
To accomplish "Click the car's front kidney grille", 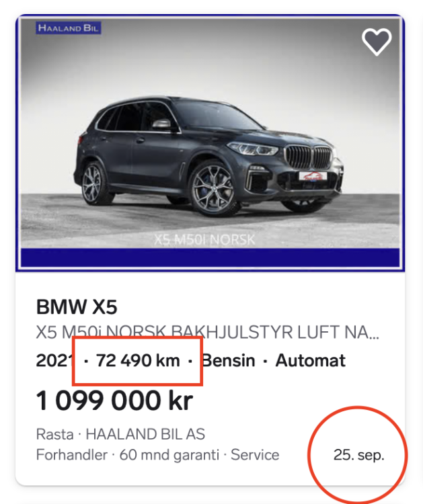I will click(x=309, y=157).
